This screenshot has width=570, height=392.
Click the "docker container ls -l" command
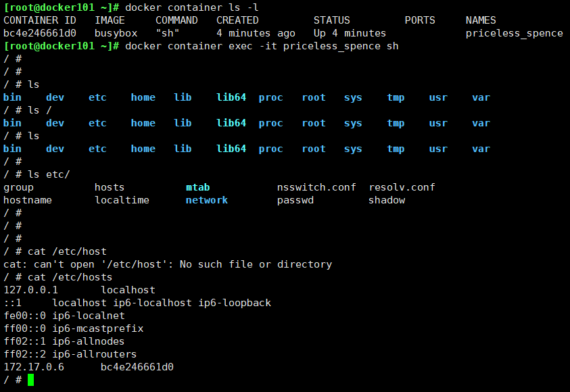(192, 7)
